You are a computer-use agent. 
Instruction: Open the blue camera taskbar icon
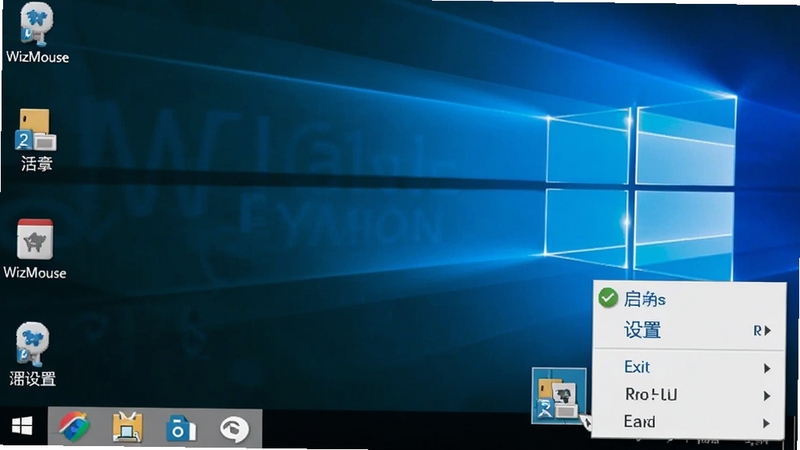[x=181, y=428]
